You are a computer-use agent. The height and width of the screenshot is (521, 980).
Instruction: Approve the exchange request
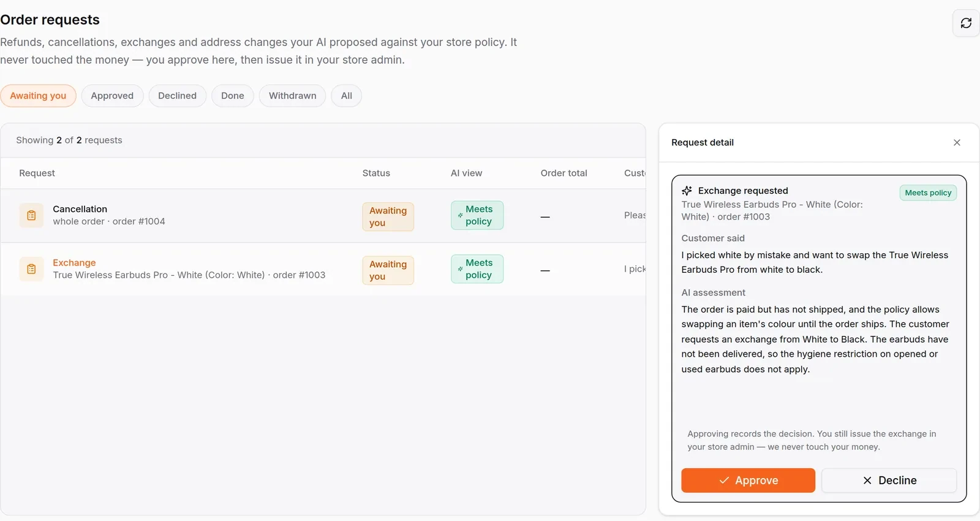click(x=748, y=481)
